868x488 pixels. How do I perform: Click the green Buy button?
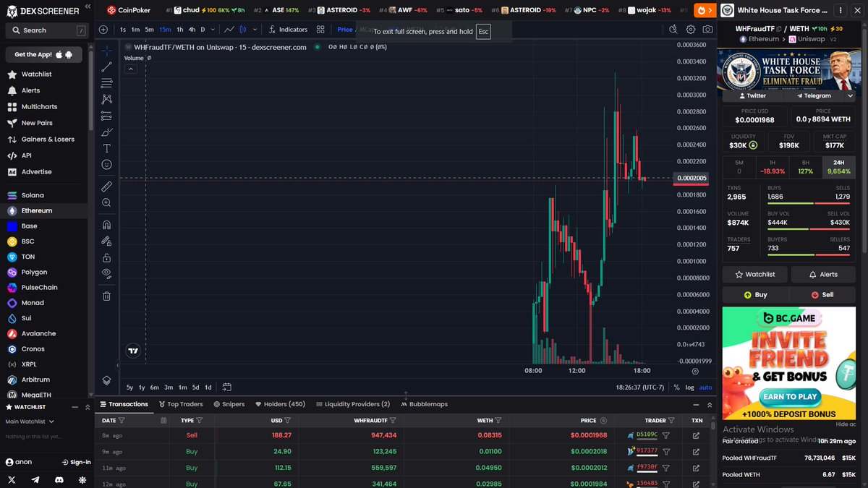(x=754, y=295)
